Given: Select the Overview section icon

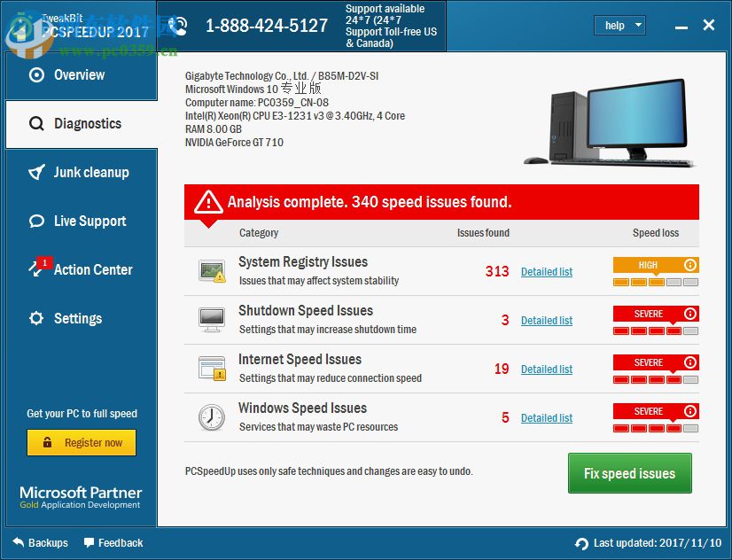Looking at the screenshot, I should [36, 74].
